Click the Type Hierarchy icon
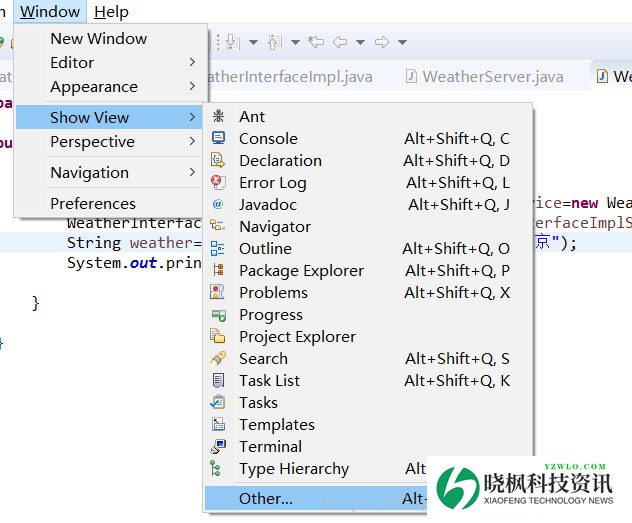This screenshot has height=523, width=632. click(x=218, y=468)
